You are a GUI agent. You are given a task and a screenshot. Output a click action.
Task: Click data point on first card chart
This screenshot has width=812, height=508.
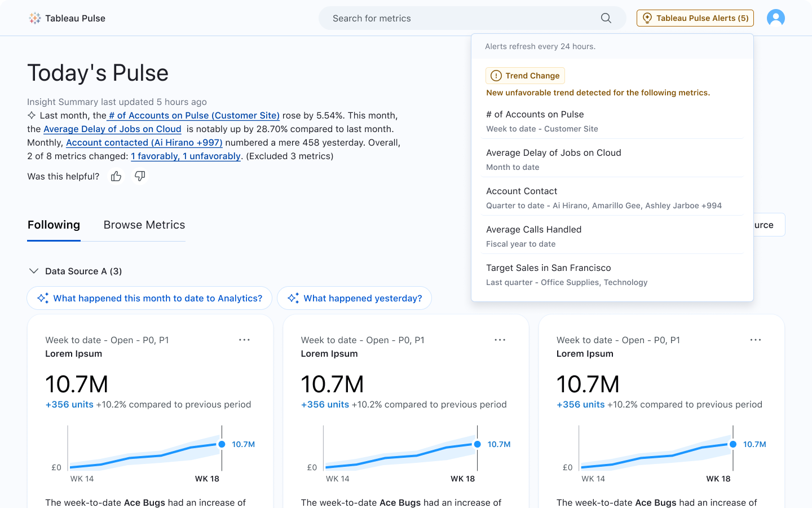[x=222, y=444]
